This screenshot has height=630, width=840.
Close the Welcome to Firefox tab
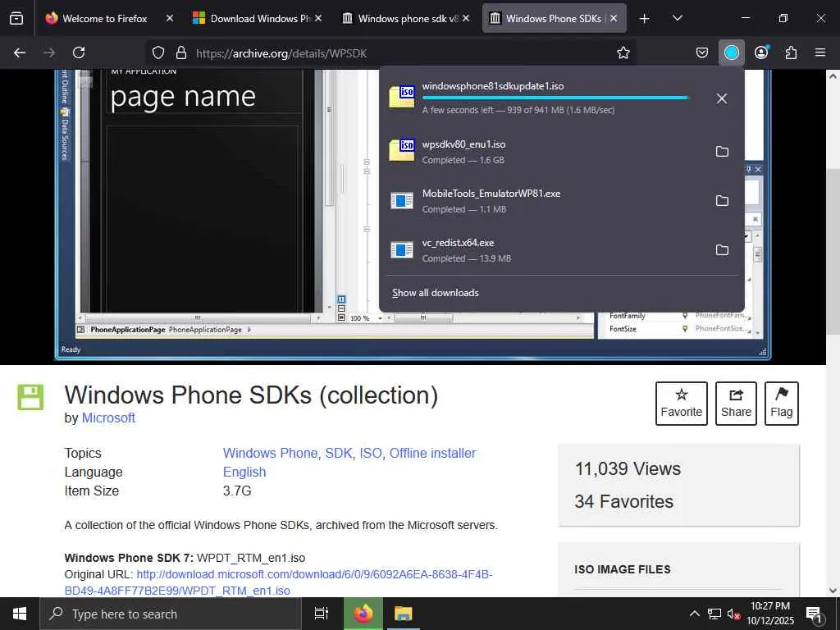tap(169, 18)
